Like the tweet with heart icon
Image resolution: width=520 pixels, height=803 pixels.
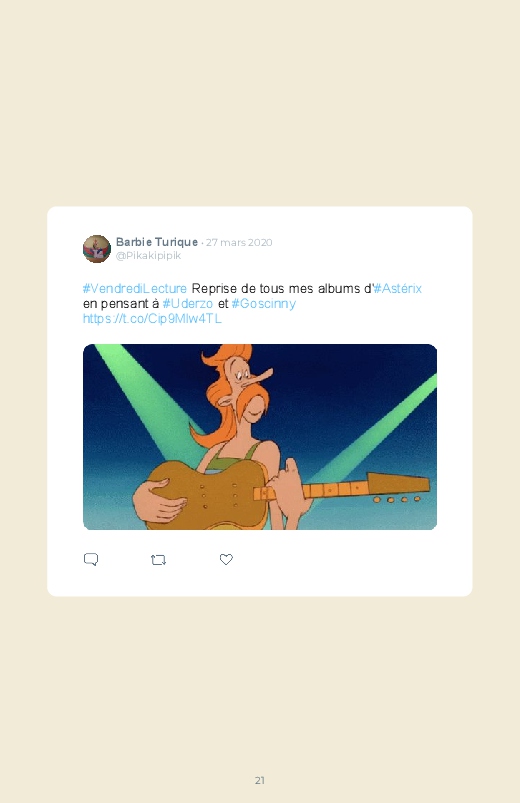(x=226, y=559)
